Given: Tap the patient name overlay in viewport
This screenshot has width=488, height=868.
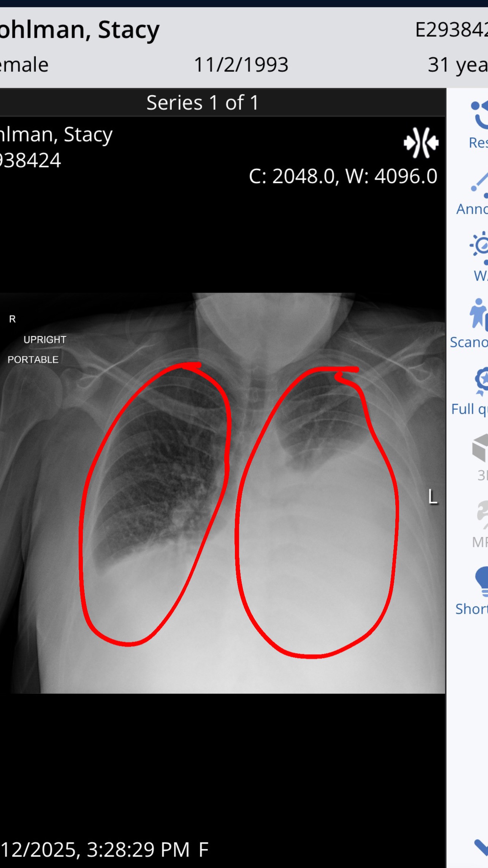Looking at the screenshot, I should [x=56, y=135].
